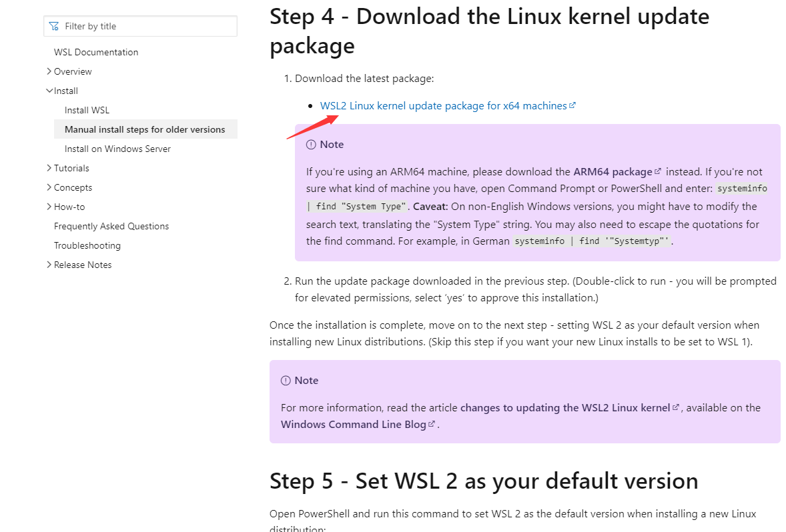Expand the Overview section chevron
The height and width of the screenshot is (532, 786).
tap(49, 71)
